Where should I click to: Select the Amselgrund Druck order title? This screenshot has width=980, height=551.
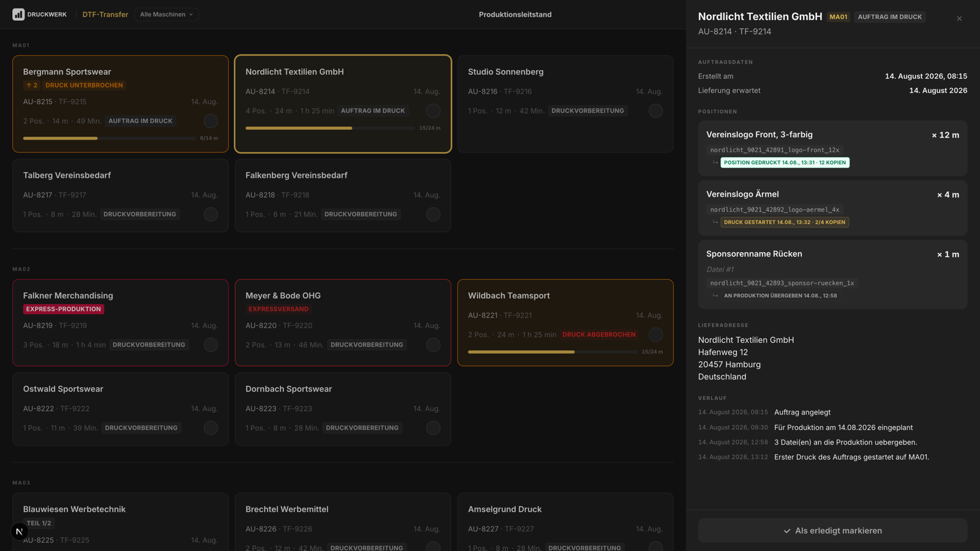[505, 509]
